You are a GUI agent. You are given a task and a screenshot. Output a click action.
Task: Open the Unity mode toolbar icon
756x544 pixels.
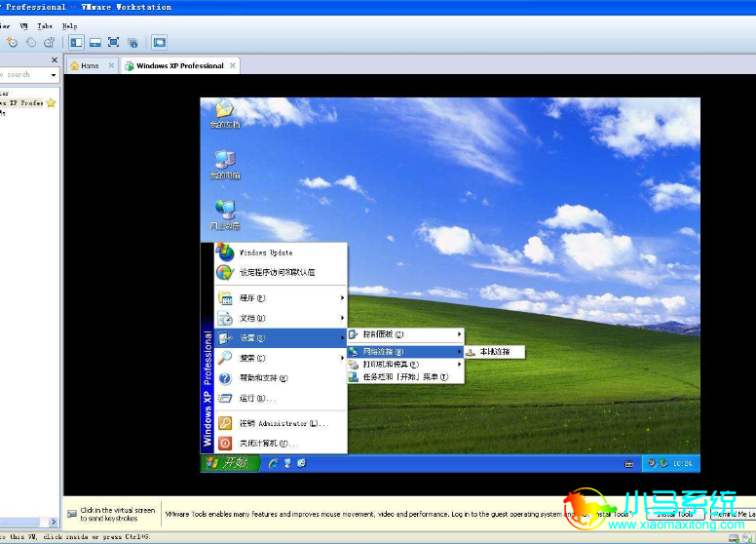132,43
